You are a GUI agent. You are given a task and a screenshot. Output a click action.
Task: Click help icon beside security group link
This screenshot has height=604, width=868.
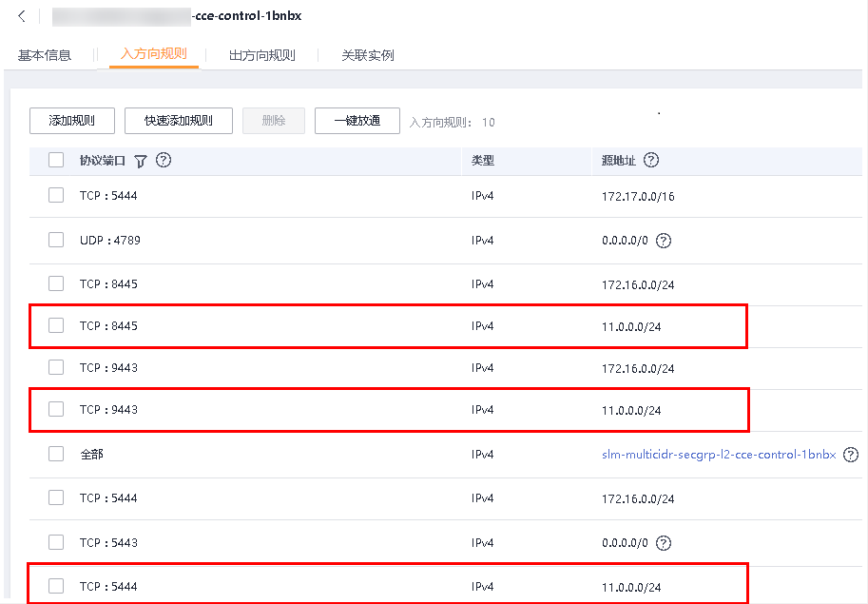(850, 455)
